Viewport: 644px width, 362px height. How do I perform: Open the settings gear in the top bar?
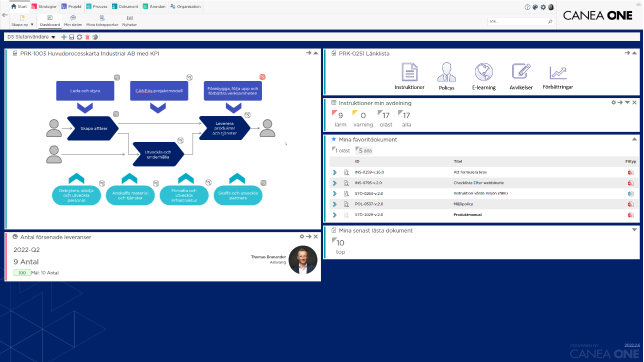click(x=543, y=7)
